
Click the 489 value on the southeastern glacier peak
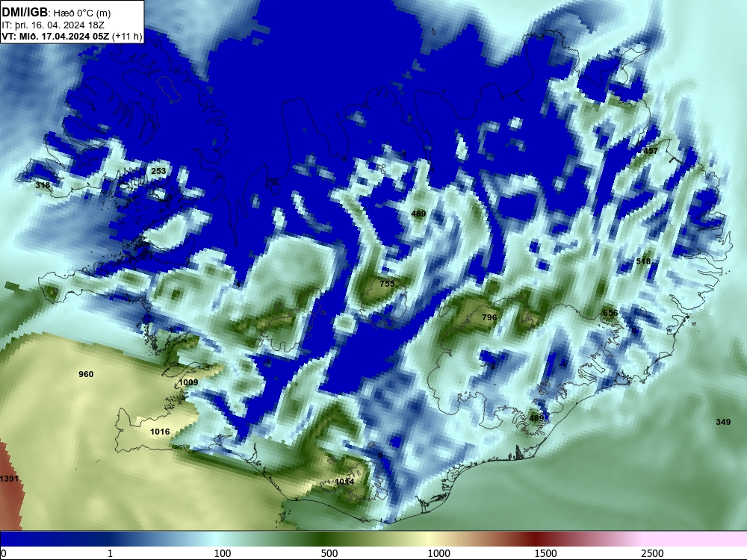(536, 419)
